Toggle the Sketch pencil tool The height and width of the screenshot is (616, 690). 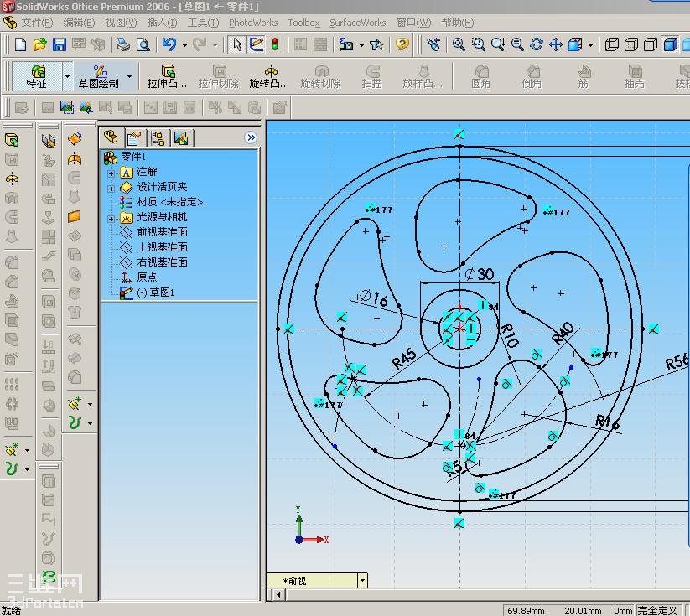[257, 44]
